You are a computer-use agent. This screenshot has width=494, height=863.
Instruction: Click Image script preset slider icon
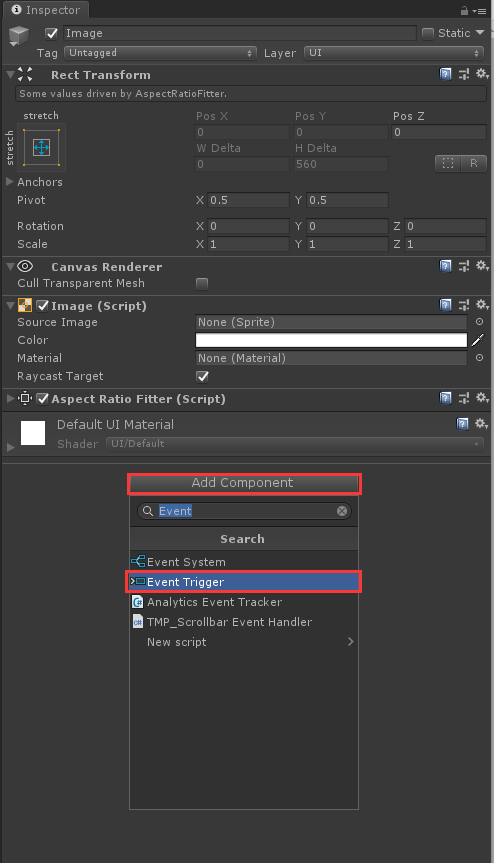[464, 305]
